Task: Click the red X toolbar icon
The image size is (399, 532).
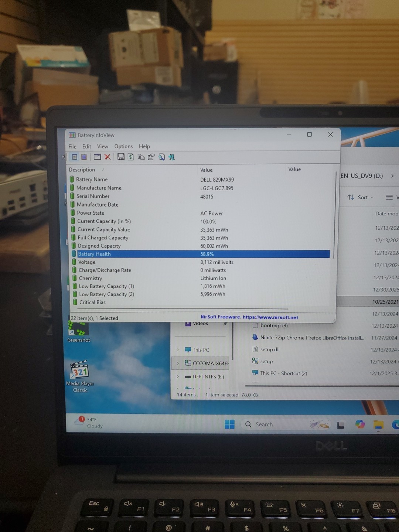Action: (x=108, y=157)
